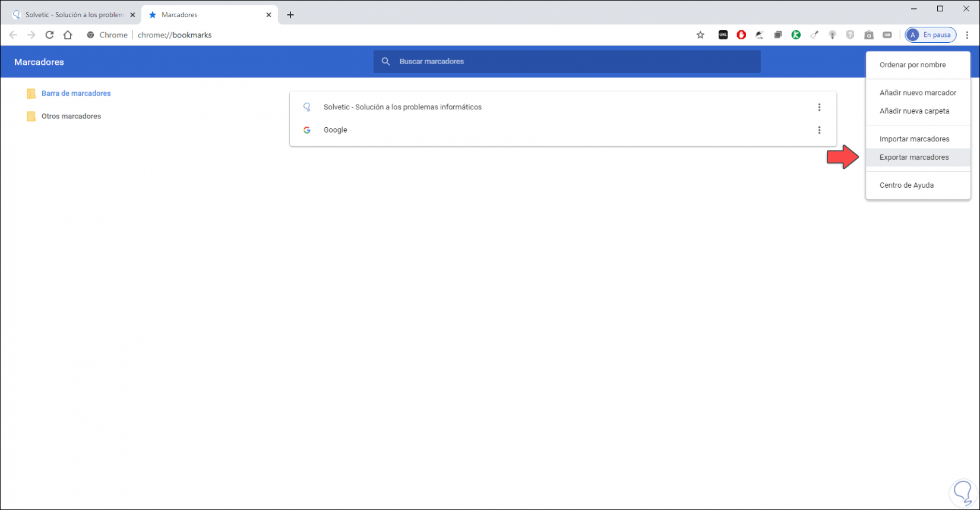This screenshot has width=980, height=510.
Task: Switch to the Marcadores tab
Action: pos(208,15)
